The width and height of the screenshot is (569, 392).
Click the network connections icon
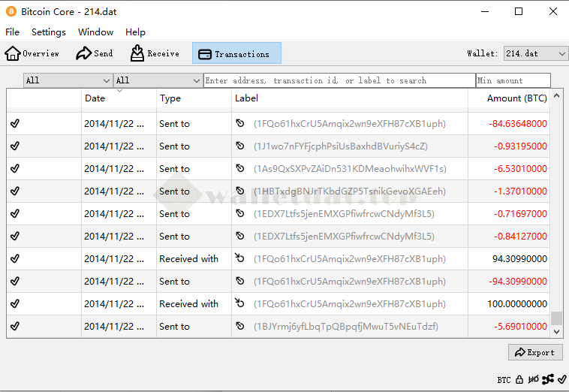pyautogui.click(x=548, y=380)
